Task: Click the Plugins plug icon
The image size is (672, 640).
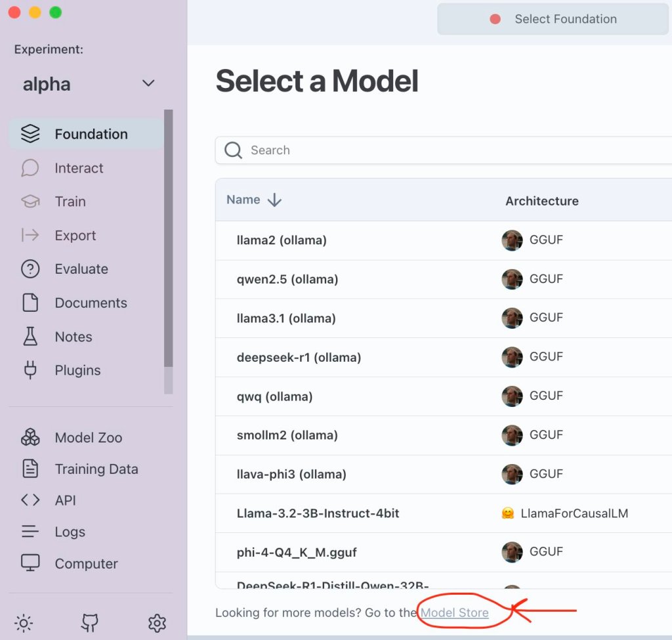Action: click(x=30, y=370)
